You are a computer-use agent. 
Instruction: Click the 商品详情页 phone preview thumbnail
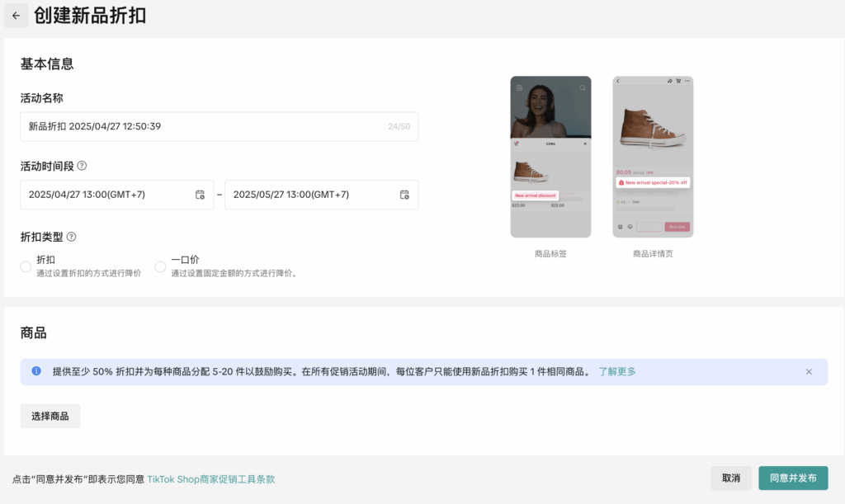point(652,157)
